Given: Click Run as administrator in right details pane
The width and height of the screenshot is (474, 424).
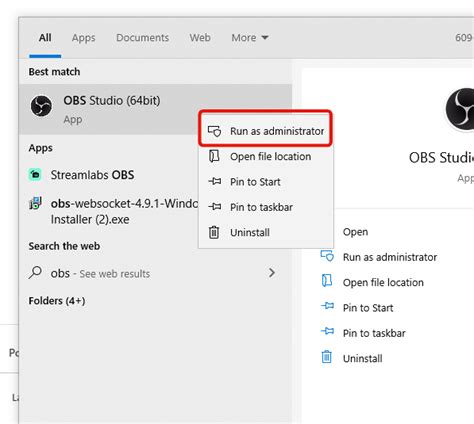Looking at the screenshot, I should click(x=390, y=257).
